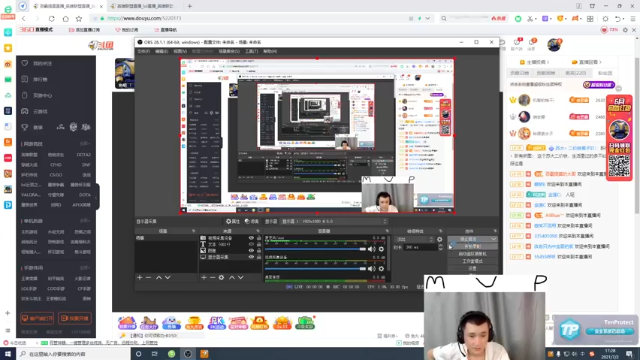Toggle visibility of the image source
This screenshot has height=360, width=640.
pyautogui.click(x=251, y=251)
